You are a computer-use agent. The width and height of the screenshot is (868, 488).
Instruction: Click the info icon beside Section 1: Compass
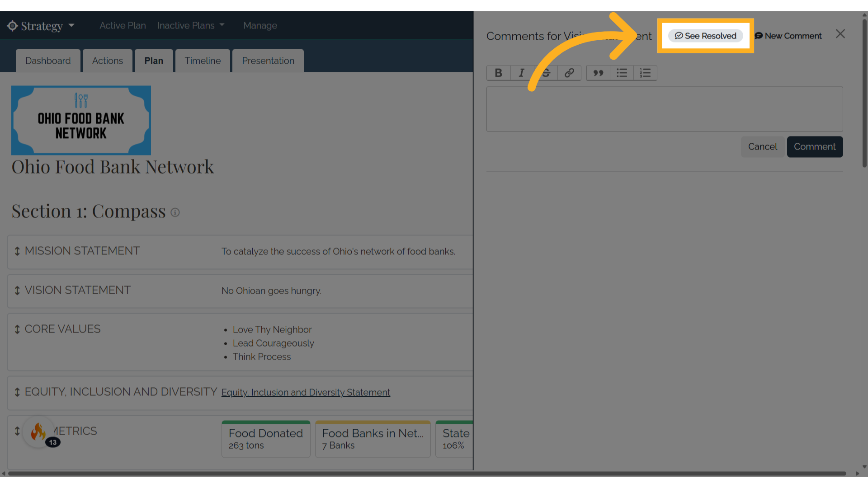click(x=175, y=212)
